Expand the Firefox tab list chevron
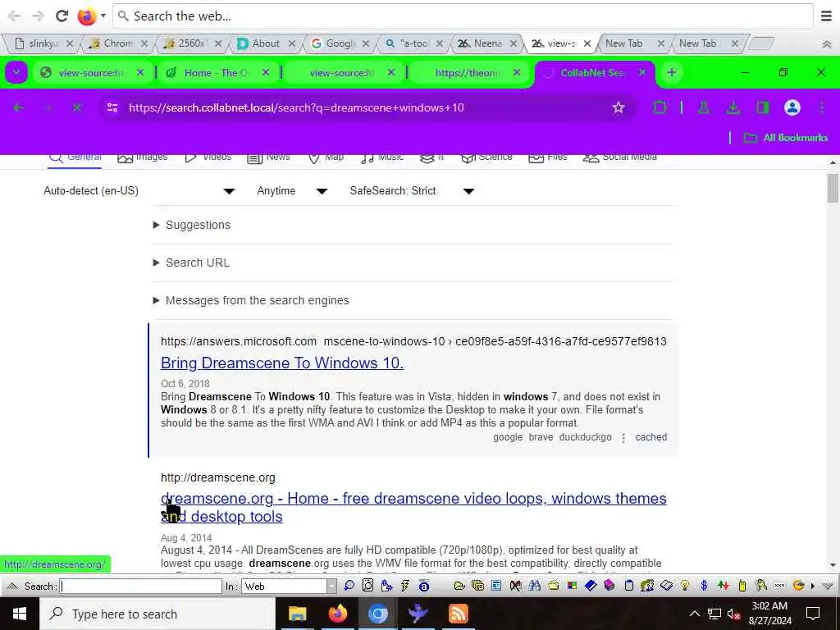 [x=826, y=44]
